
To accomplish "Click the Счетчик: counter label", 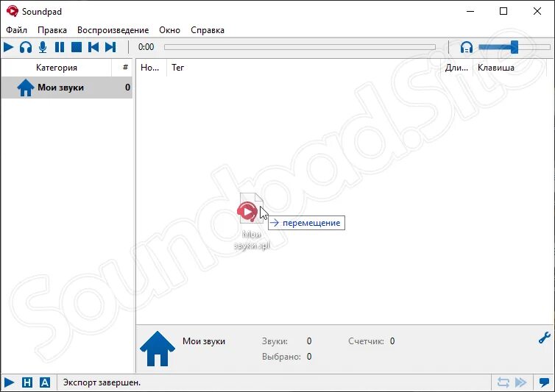I will [x=366, y=341].
